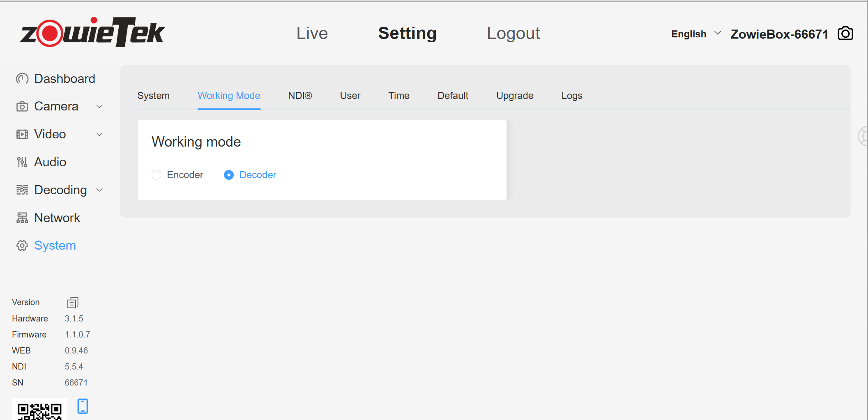Click the copy version info icon
Viewport: 868px width, 420px height.
73,303
